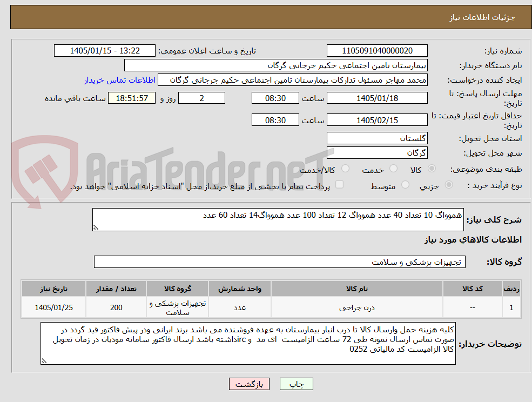
Task: Click the جزئیات اطلاعات نیاز header title
Action: 482,17
